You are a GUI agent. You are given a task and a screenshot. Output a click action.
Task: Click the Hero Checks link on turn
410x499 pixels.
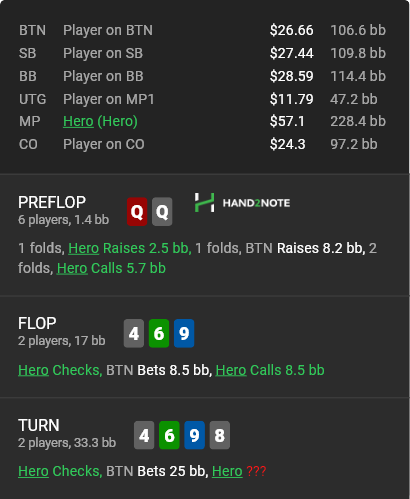point(60,471)
